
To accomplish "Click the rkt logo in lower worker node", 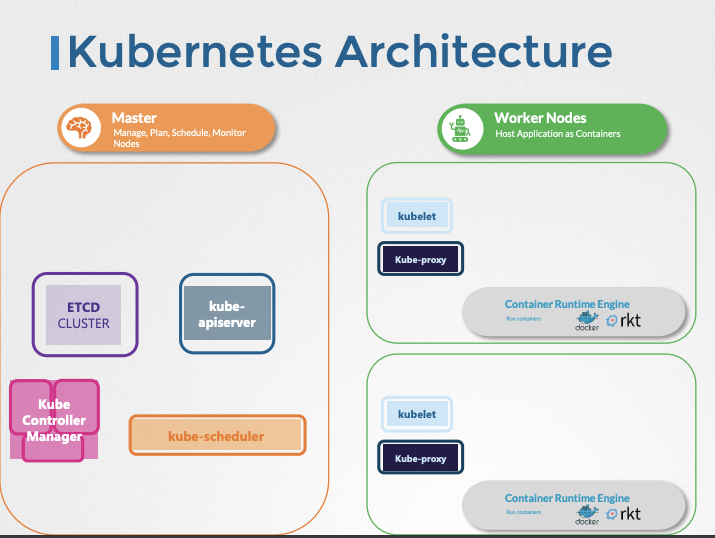I will tap(623, 514).
